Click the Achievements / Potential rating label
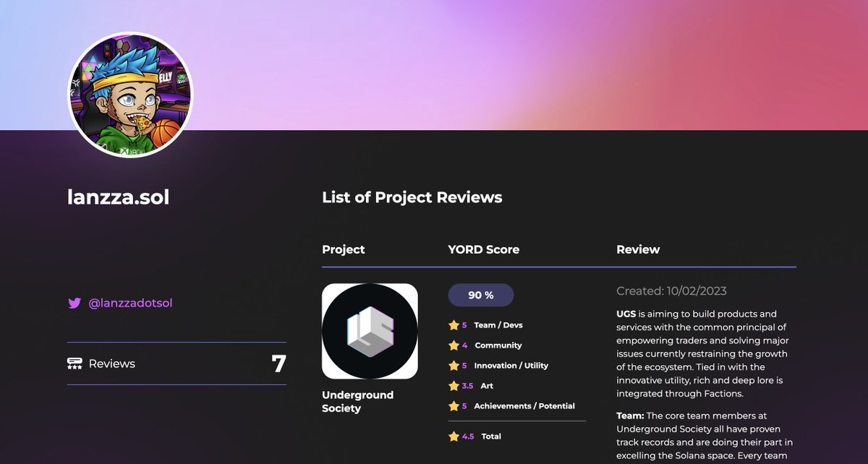868x464 pixels. tap(524, 406)
